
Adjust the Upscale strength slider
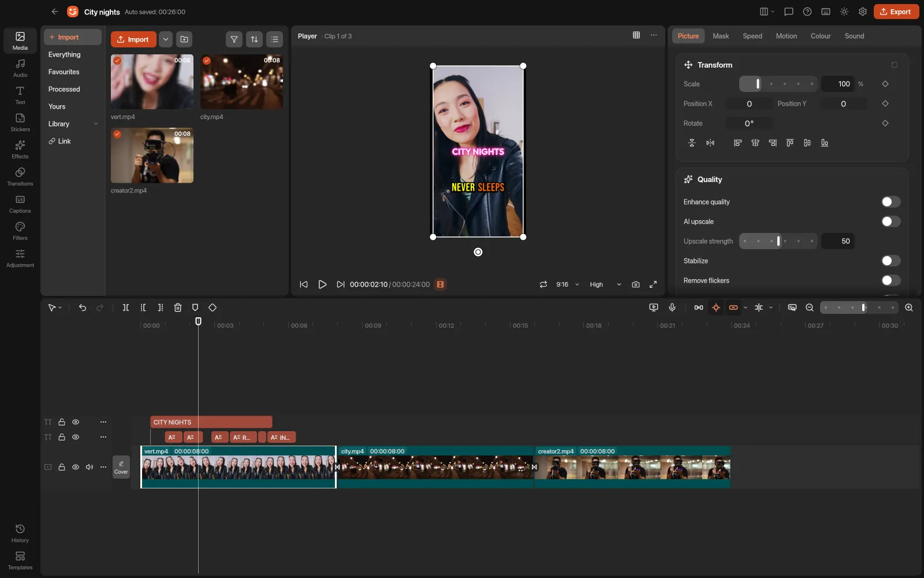tap(778, 241)
